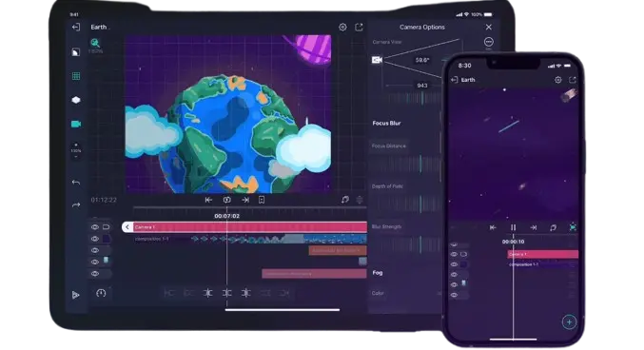Tap the play preview icon at bottom-left

point(75,295)
